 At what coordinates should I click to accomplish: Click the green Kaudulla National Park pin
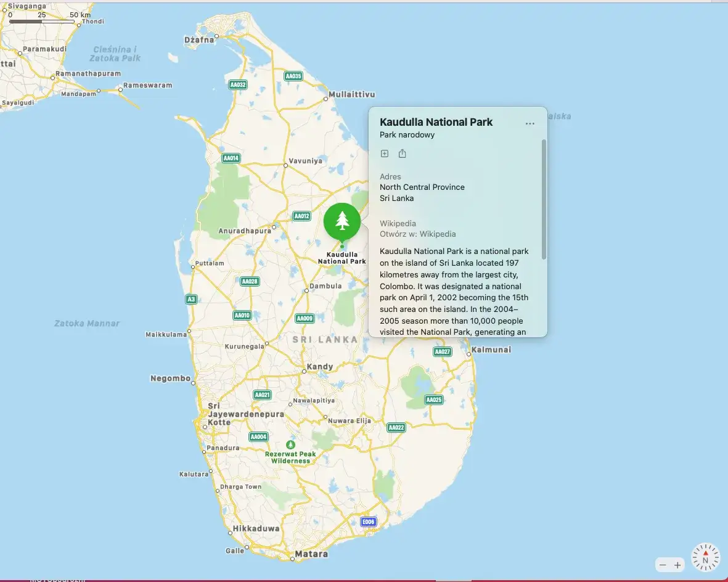coord(342,221)
